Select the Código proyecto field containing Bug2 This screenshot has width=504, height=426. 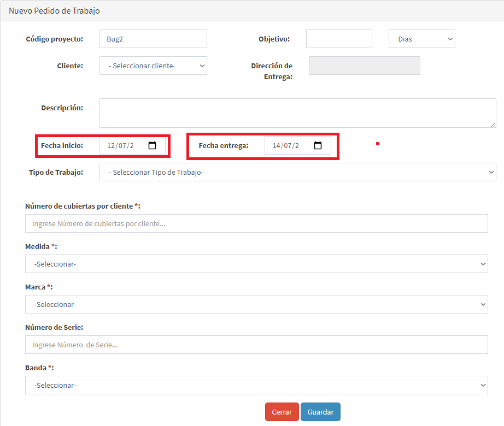pyautogui.click(x=153, y=39)
